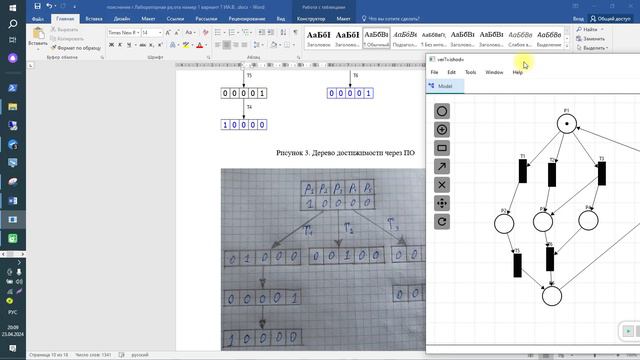Screen dimensions: 640x360
Task: Click the green play button in model window
Action: click(x=628, y=331)
